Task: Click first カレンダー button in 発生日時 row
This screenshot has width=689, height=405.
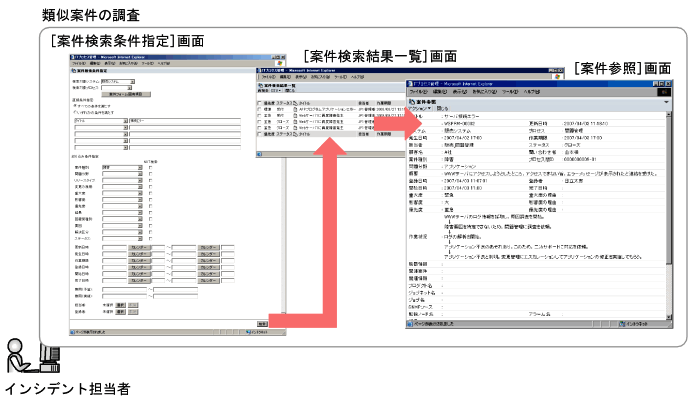Action: 139,254
